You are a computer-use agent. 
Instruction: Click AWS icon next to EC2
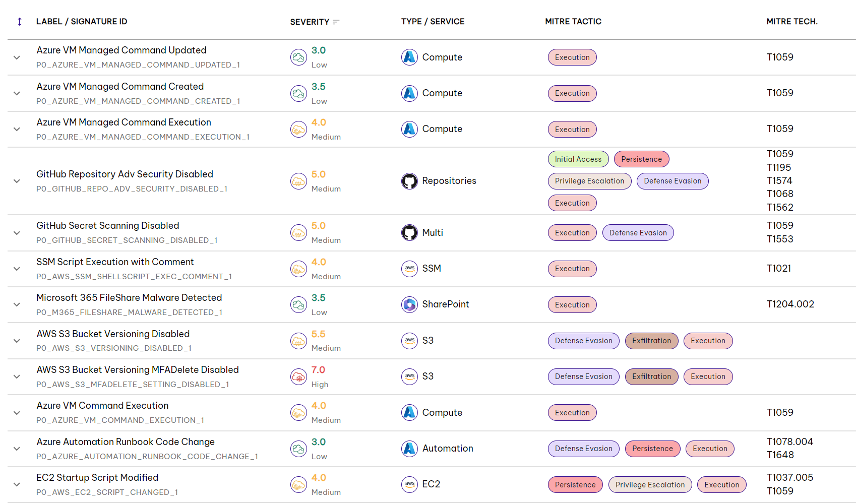pyautogui.click(x=409, y=484)
